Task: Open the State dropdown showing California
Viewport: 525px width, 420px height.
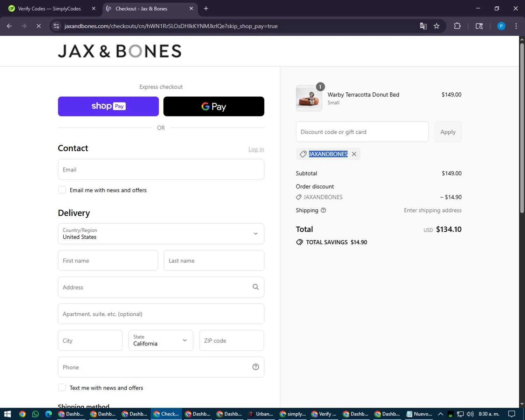Action: [161, 341]
